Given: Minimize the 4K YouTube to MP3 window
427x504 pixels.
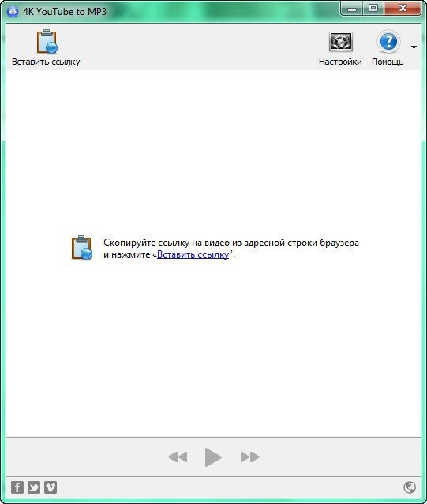Looking at the screenshot, I should [x=352, y=9].
